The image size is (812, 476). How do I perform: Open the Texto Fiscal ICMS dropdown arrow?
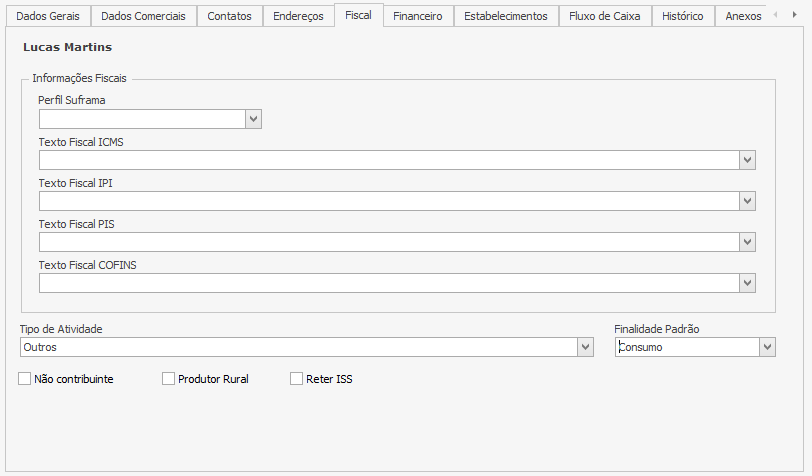tap(747, 160)
